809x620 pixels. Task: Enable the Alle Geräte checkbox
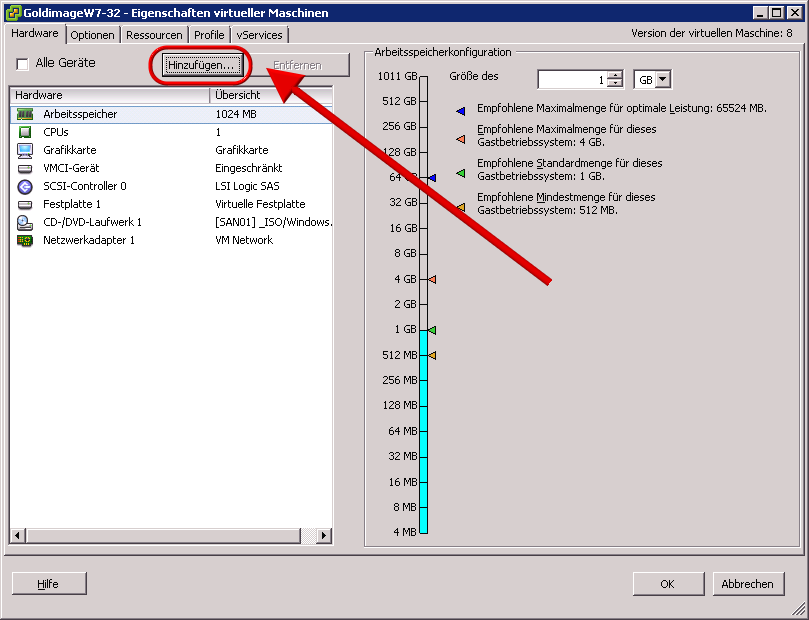point(22,64)
